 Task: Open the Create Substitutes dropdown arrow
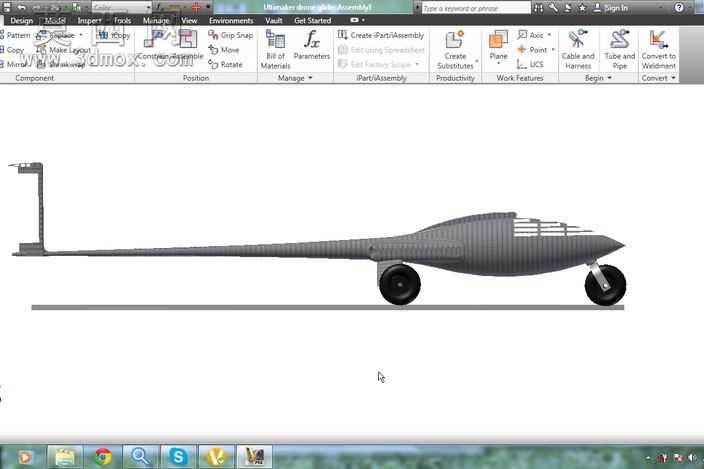tap(477, 61)
